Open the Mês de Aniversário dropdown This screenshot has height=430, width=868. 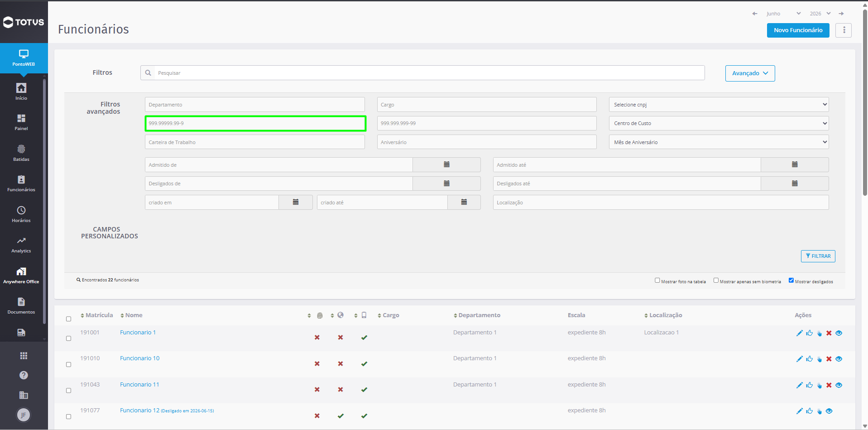coord(719,142)
